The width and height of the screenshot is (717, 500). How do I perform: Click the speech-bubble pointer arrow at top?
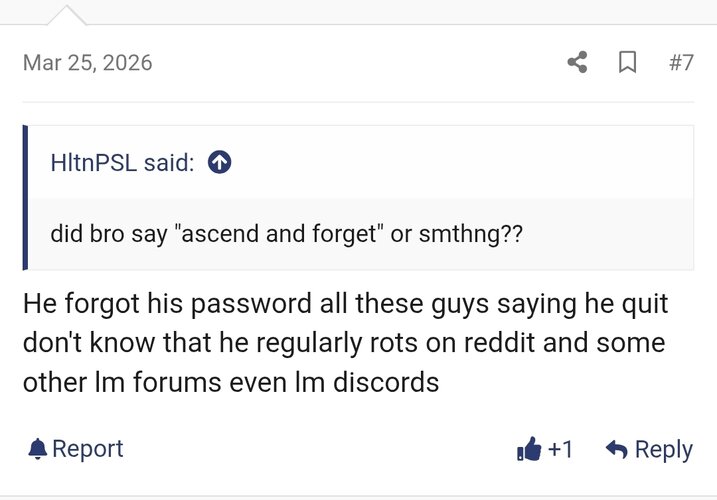coord(67,14)
